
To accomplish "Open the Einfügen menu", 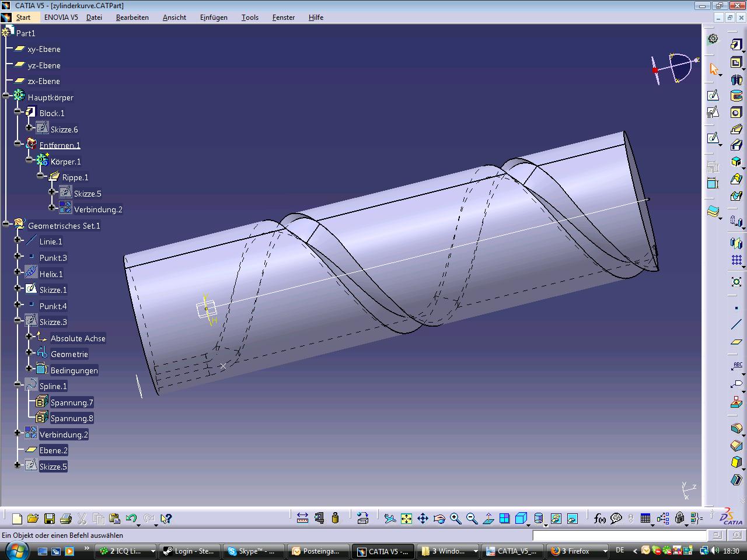I will [214, 17].
